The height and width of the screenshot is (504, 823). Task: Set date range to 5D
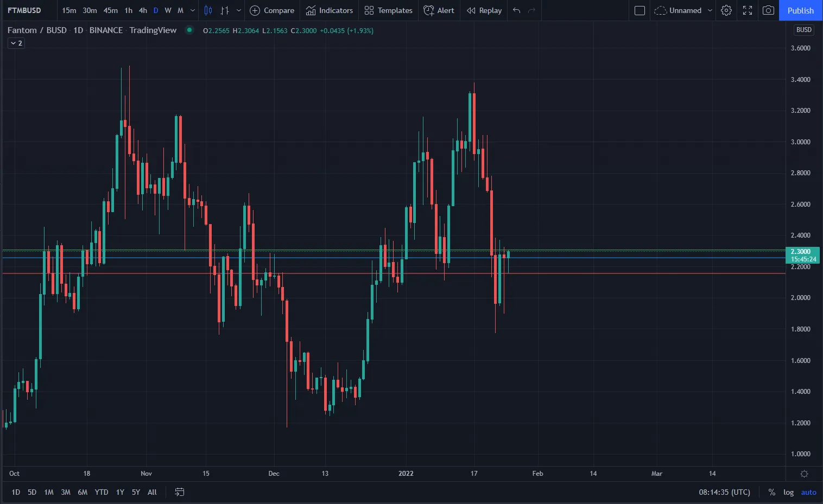click(x=32, y=492)
